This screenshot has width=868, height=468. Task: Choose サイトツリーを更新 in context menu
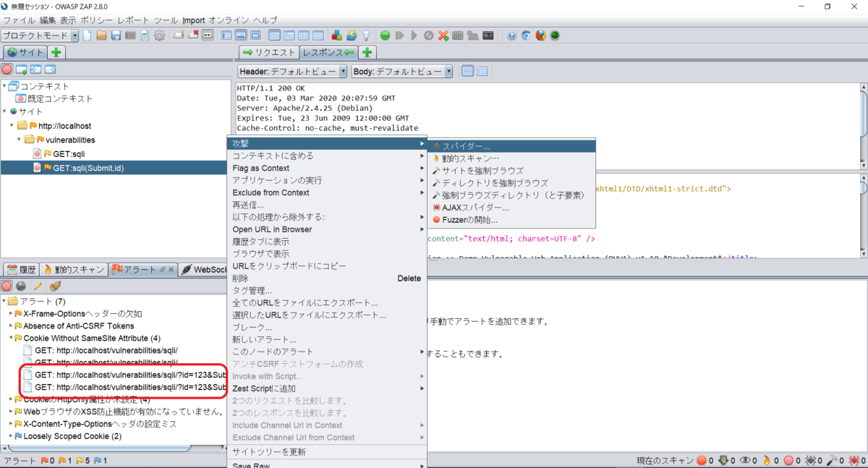(328, 452)
